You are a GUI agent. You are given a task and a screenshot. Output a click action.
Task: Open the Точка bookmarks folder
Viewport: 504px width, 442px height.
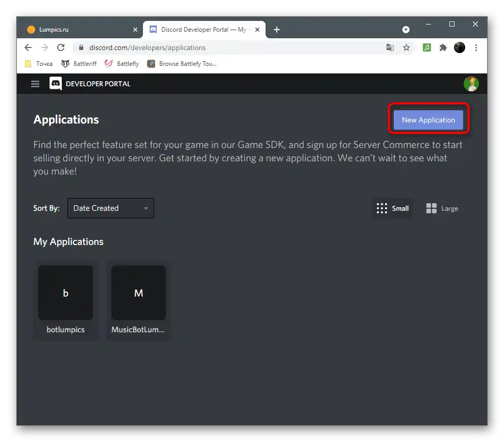[39, 64]
